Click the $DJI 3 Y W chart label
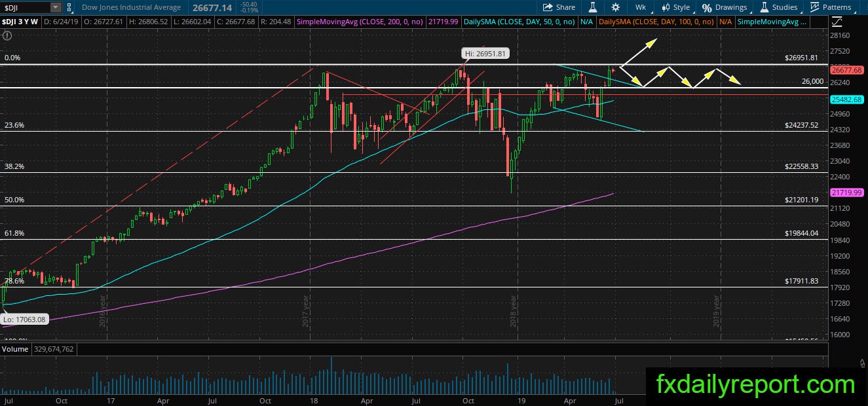Screen dimensions: 868x406 (x=20, y=22)
